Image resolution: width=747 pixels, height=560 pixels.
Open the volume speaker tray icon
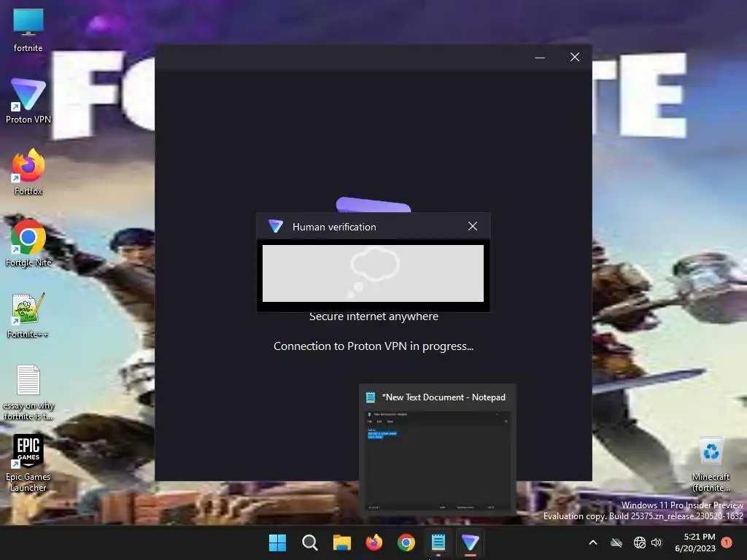tap(657, 542)
